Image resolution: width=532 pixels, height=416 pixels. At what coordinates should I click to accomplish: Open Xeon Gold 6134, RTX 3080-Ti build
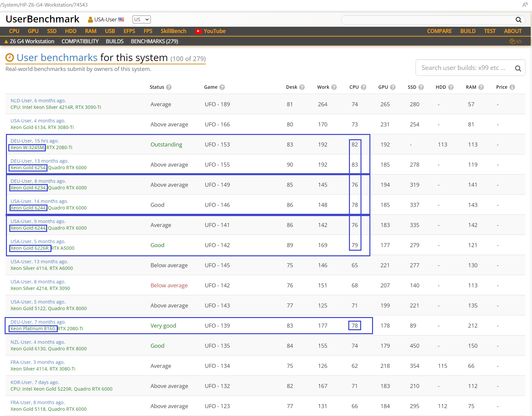[42, 127]
